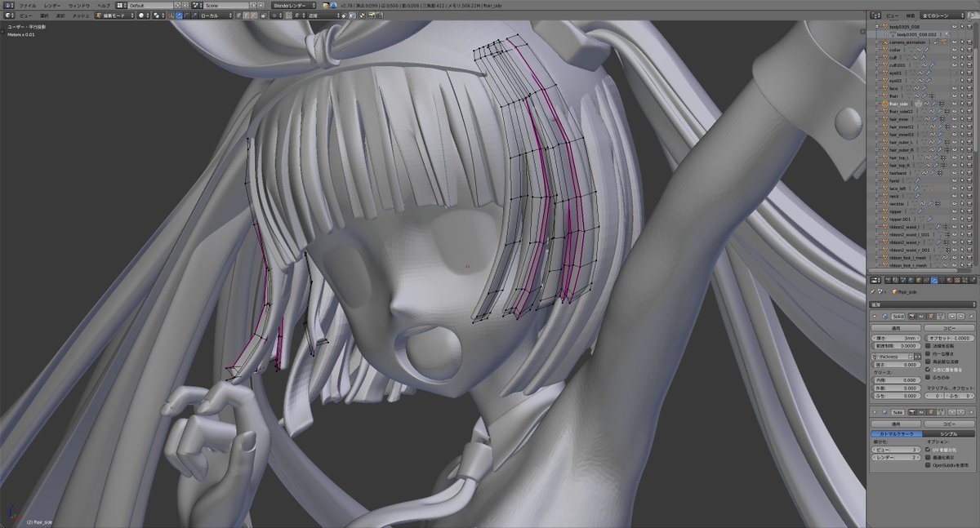980x528 pixels.
Task: Toggle 最適化表示 checkbox
Action: (928, 457)
